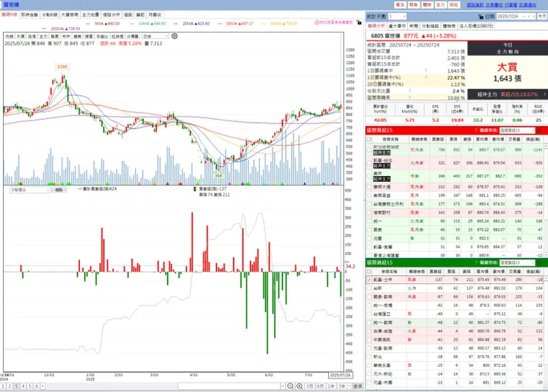This screenshot has height=392, width=548.
Task: Check the 台新 broker row checkbox
Action: (369, 288)
